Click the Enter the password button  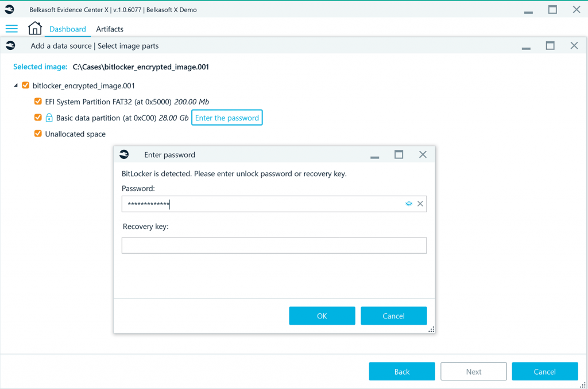pyautogui.click(x=227, y=118)
